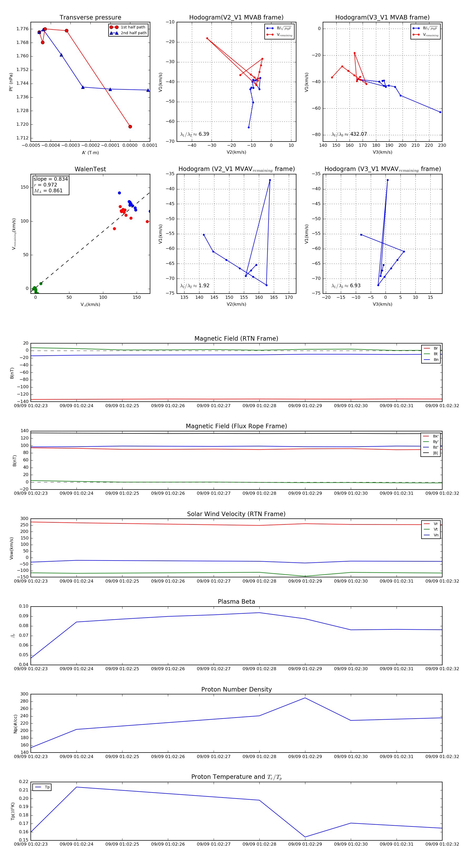Click the 'Bt' legend entry
Screen dimensions: 473x868
pos(431,354)
